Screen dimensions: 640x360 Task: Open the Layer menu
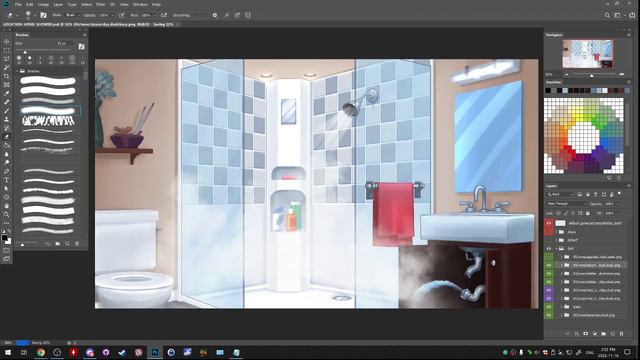point(58,4)
